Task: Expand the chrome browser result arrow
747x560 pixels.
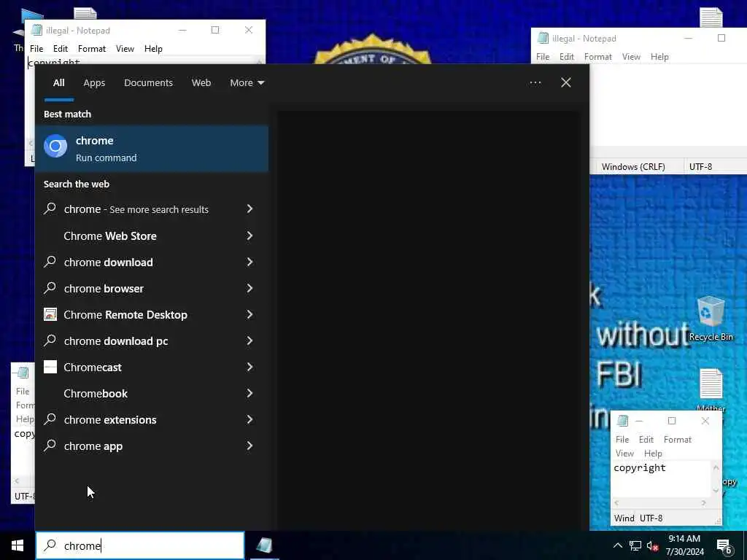Action: [249, 288]
